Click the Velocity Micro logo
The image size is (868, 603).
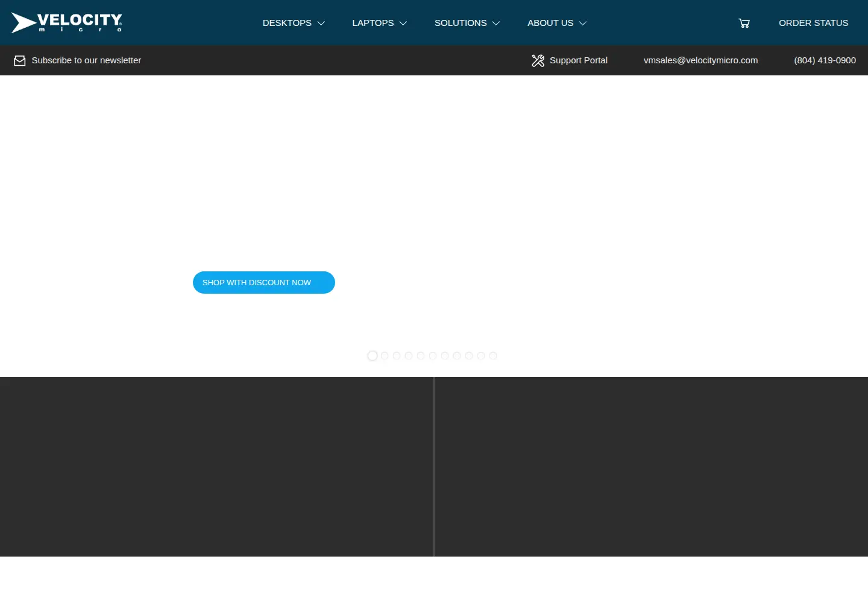(x=67, y=22)
